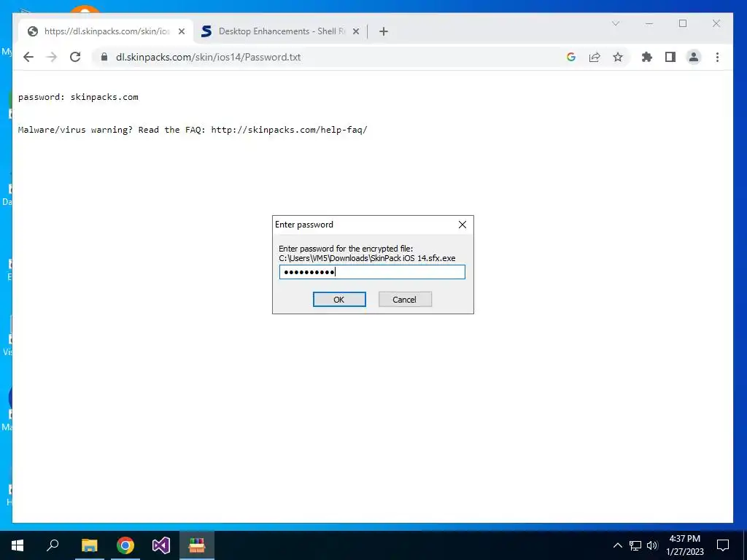Open the Windows Start menu
Viewport: 747px width, 560px height.
(18, 545)
